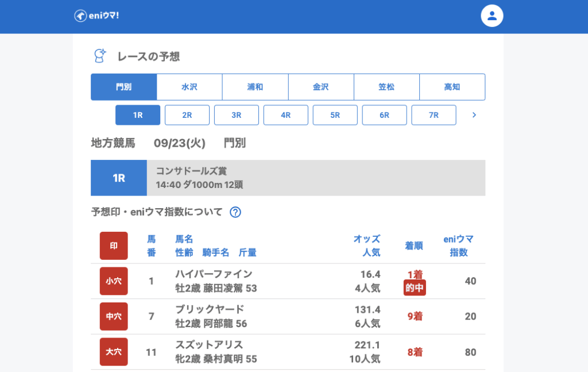Click the eniウマ! logo in header

[x=96, y=16]
